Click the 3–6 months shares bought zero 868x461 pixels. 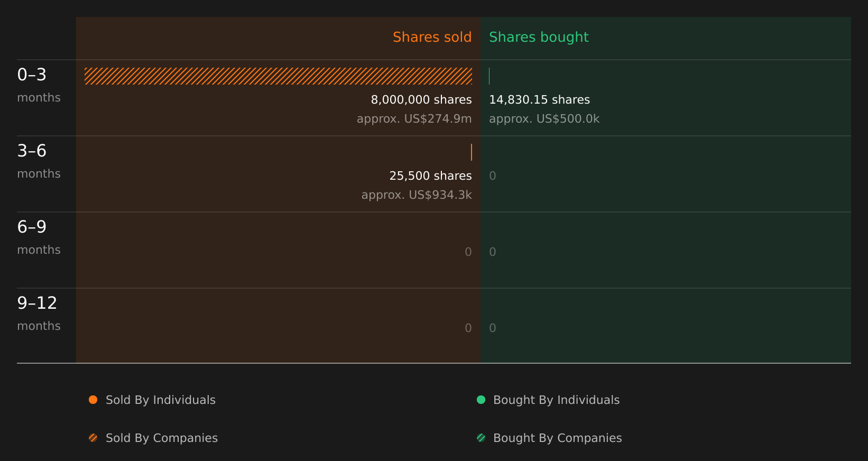click(493, 176)
